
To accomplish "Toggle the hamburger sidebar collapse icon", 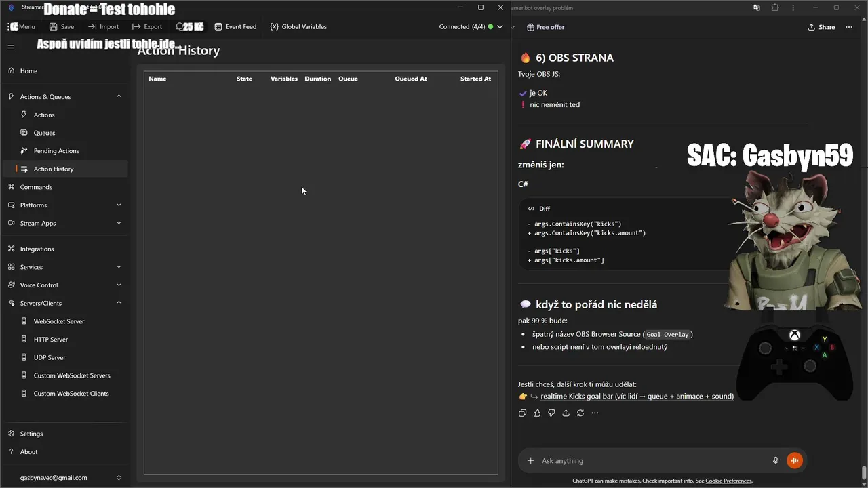I will point(11,47).
